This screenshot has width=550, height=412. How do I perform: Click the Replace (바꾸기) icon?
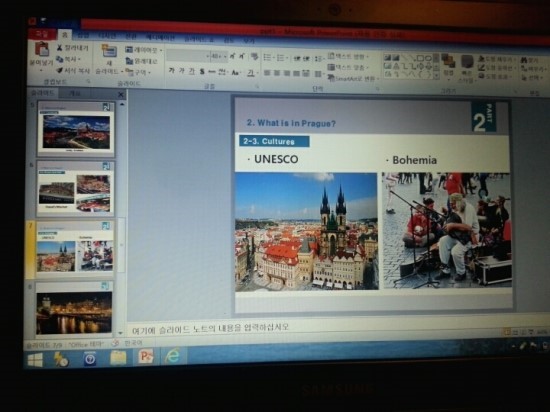pos(524,69)
